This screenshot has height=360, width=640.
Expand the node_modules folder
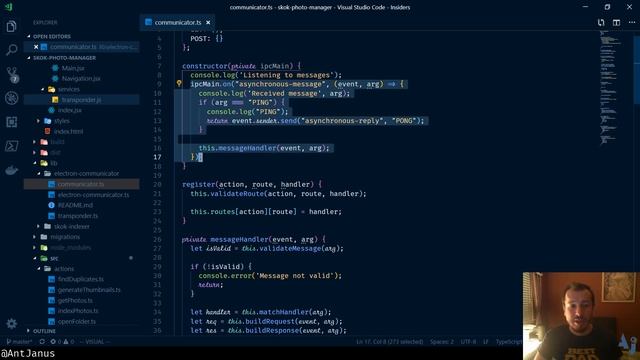[70, 247]
